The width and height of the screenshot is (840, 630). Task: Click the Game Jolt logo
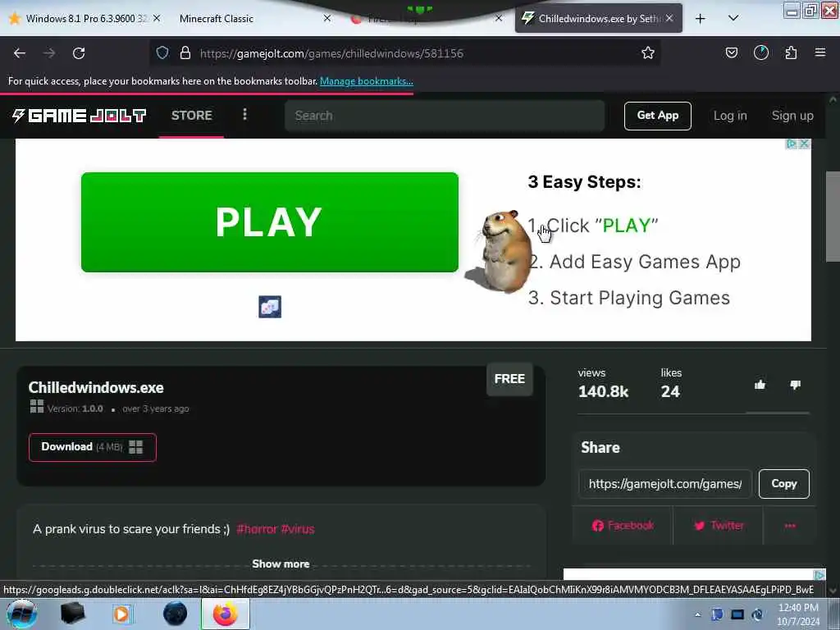click(x=79, y=115)
